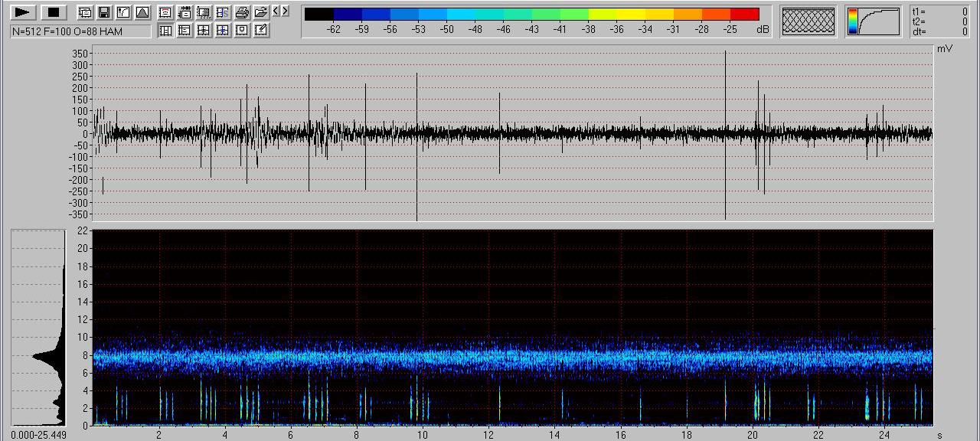This screenshot has height=441, width=980.
Task: Click the copy windows icon beside Stop
Action: (85, 12)
